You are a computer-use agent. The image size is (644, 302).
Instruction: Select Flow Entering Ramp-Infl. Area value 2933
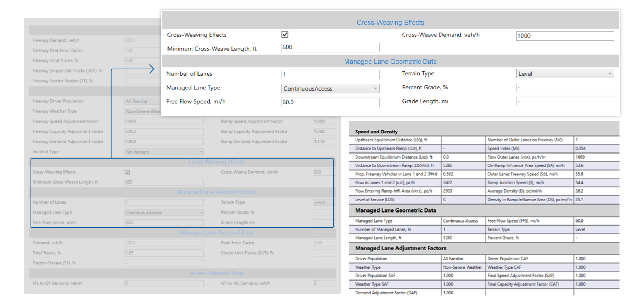coord(448,191)
